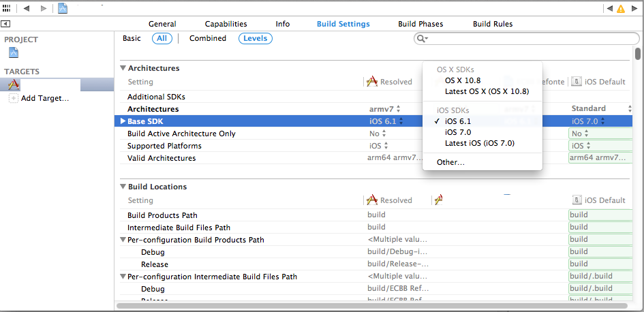This screenshot has height=312, width=644.
Task: Click target column icon in Build Locations header
Action: 438,200
